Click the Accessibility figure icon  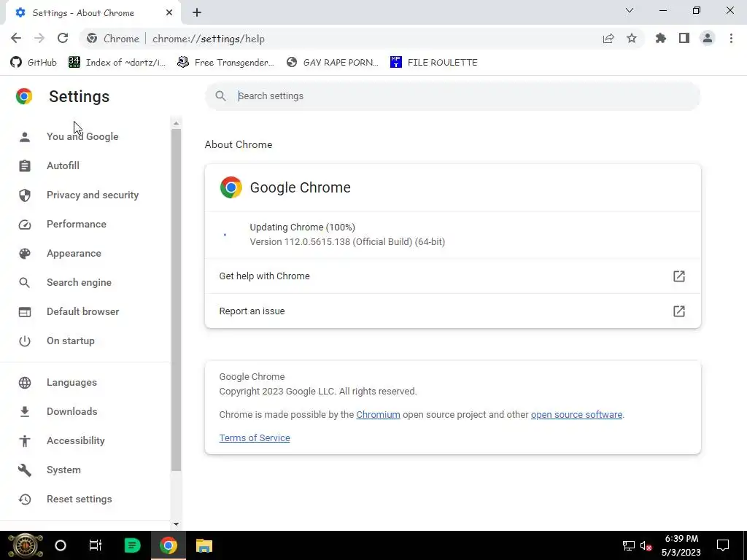[25, 441]
